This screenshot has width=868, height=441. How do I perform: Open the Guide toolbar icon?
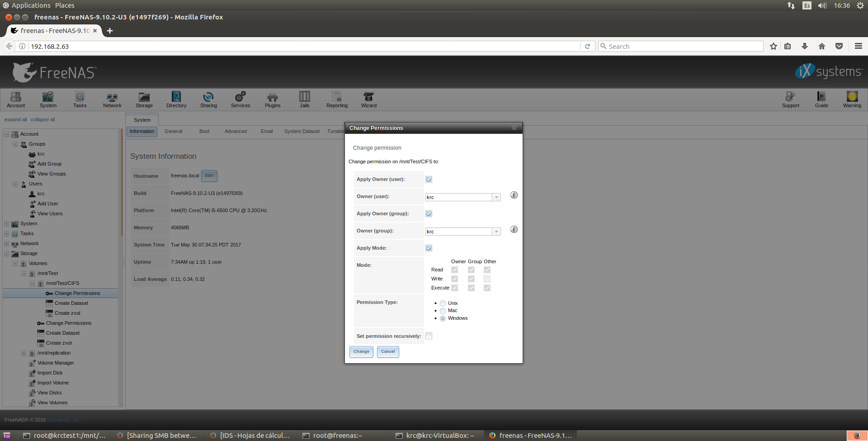821,100
